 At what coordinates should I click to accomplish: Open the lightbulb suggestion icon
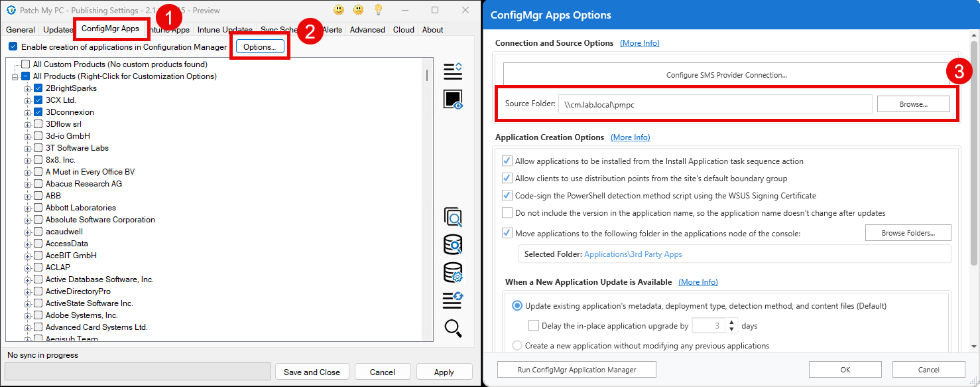[378, 10]
